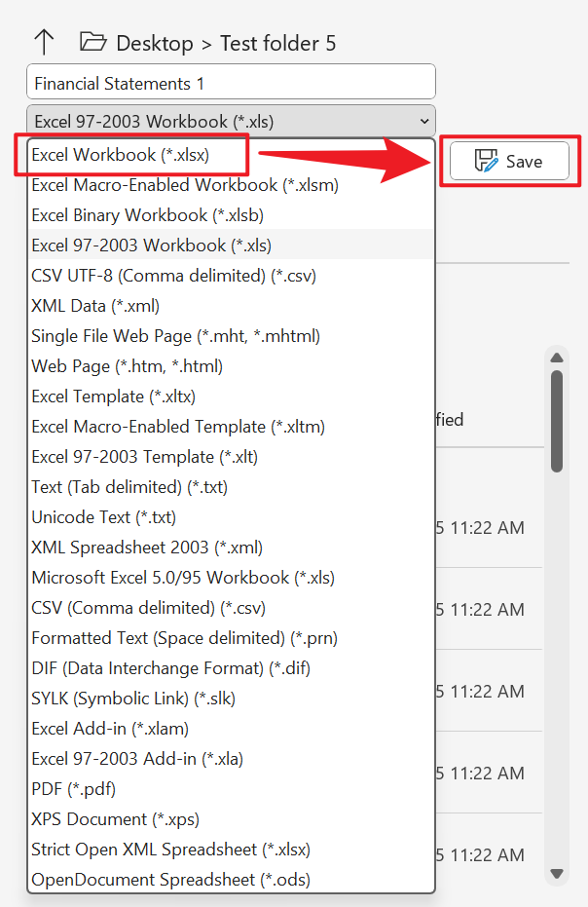Click the scrollbar up arrow
Screen dimensions: 588x907
coord(557,358)
